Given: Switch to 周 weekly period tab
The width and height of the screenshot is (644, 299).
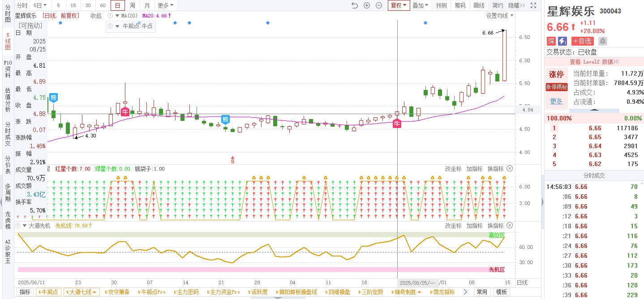Looking at the screenshot, I should [133, 5].
